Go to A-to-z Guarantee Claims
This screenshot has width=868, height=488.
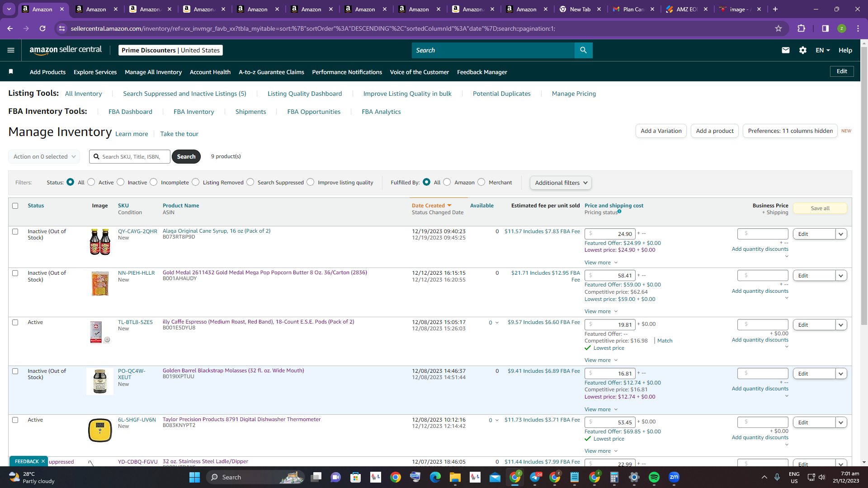click(271, 72)
